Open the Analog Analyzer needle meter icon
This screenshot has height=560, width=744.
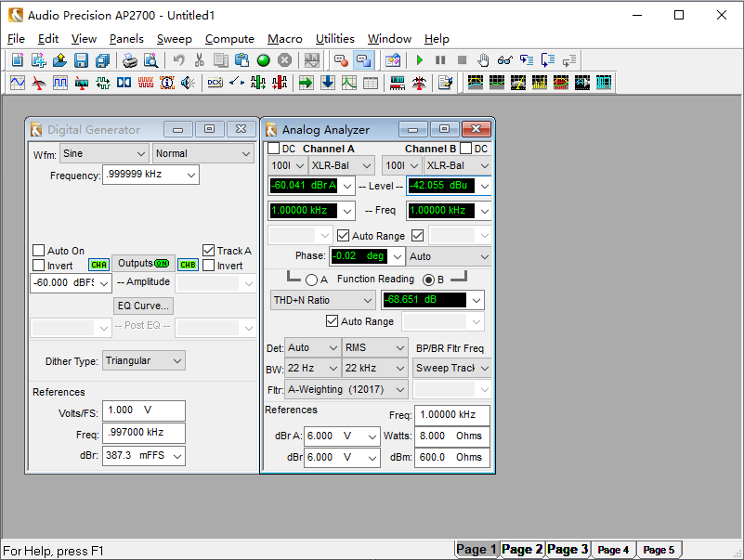[x=39, y=83]
